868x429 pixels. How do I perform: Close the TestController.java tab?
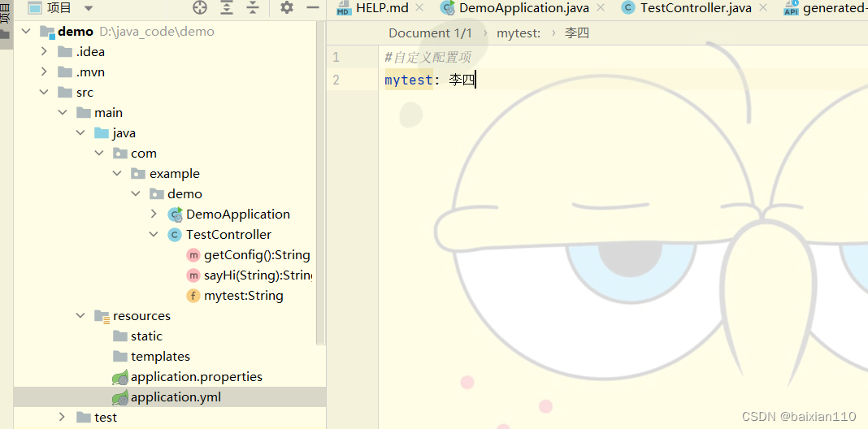pos(763,8)
